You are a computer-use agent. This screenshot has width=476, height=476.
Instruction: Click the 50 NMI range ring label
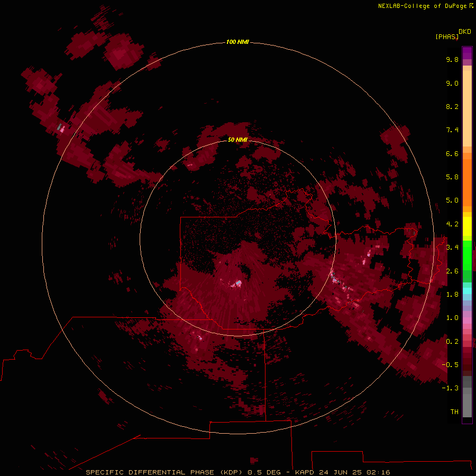coord(237,140)
